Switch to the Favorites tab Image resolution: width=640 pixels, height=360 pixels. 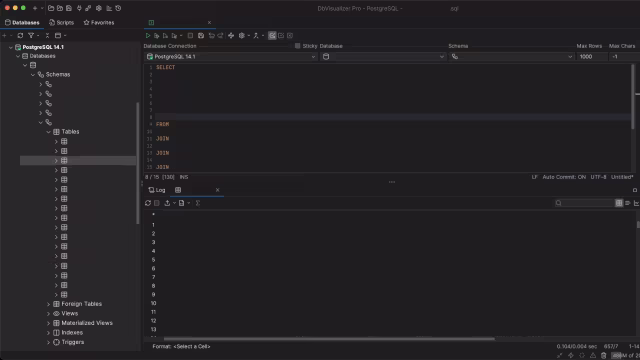tap(99, 22)
